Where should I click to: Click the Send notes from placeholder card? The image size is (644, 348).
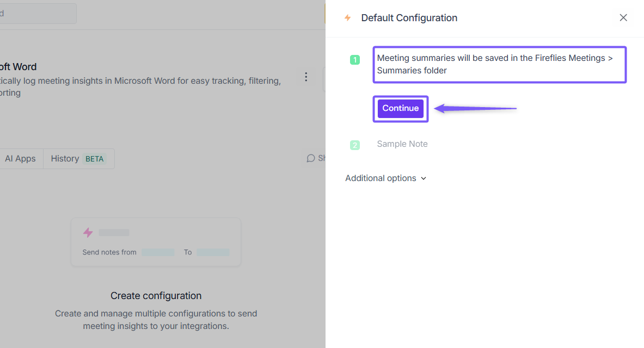pos(156,242)
